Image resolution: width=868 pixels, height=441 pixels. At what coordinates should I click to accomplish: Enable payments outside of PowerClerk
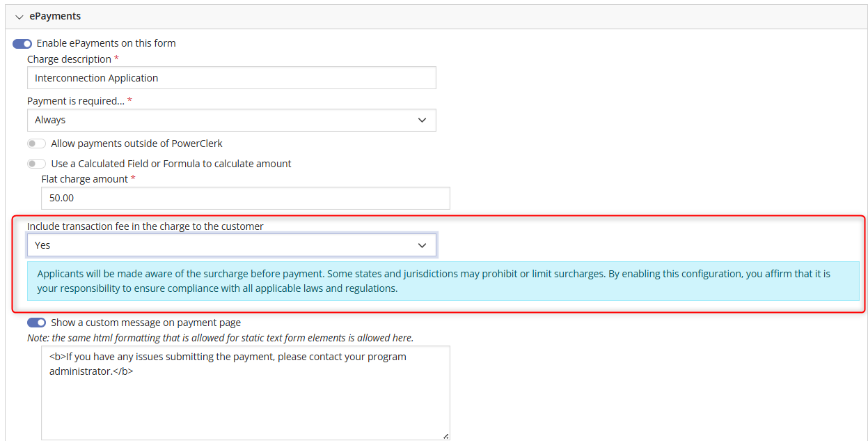36,143
